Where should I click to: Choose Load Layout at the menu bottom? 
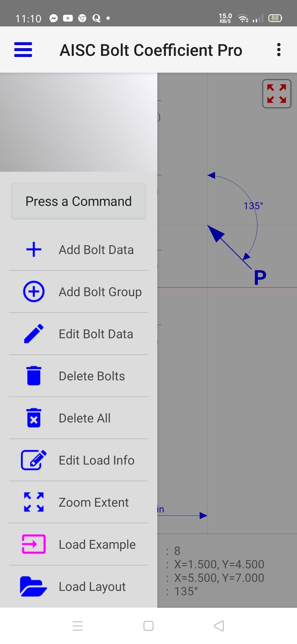92,586
